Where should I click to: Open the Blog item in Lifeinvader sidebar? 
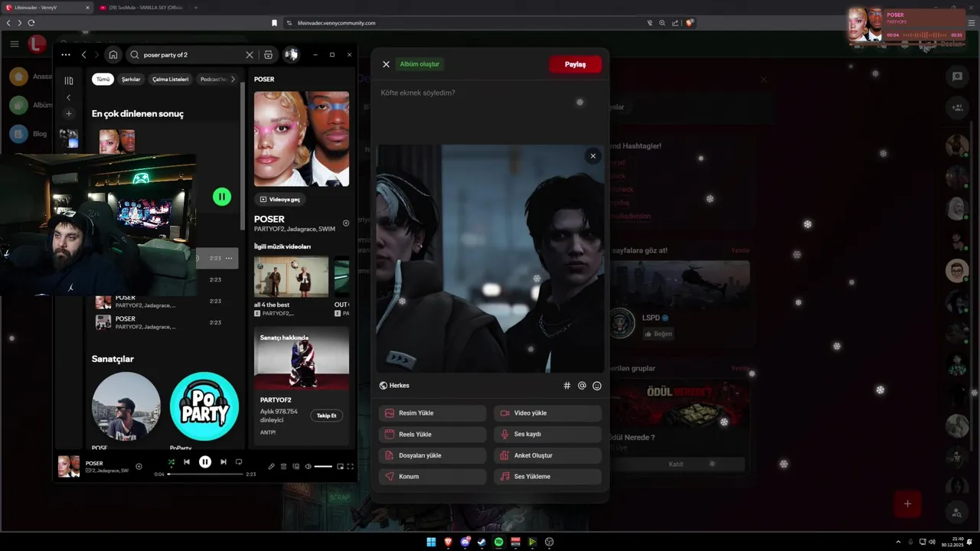click(x=31, y=134)
